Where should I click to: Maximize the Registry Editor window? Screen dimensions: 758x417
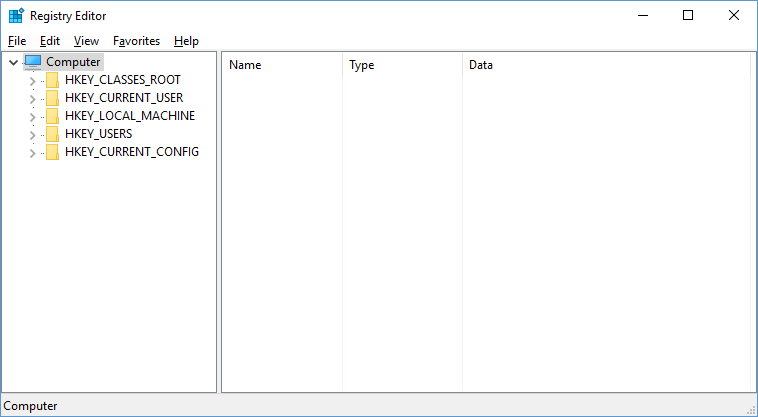pyautogui.click(x=688, y=15)
